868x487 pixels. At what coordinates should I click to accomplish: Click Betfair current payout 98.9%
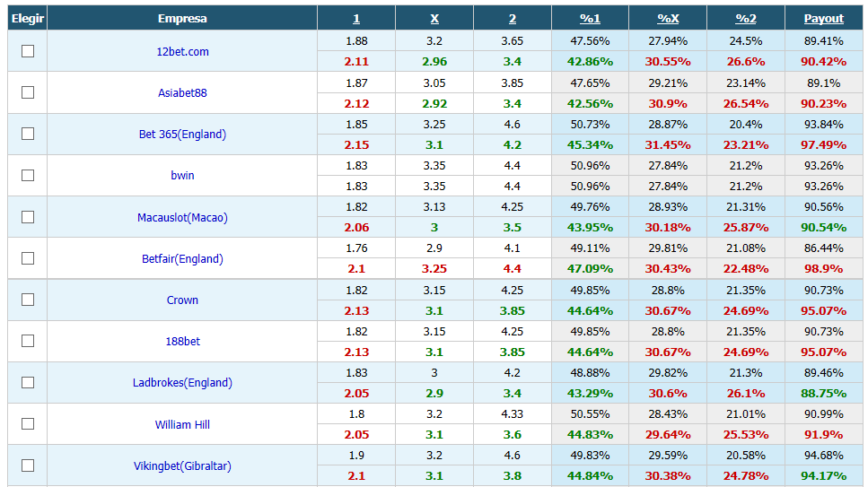pyautogui.click(x=824, y=269)
